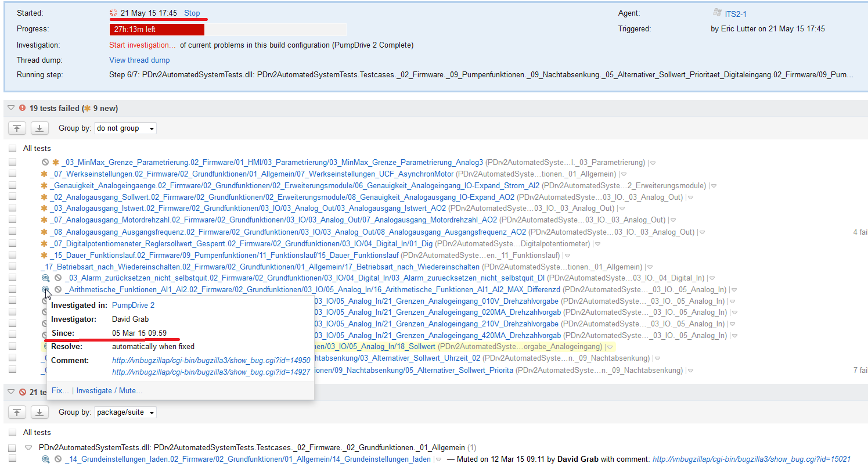The height and width of the screenshot is (467, 868).
Task: Click new-failure star on _07_Werkseinstellungen row
Action: (44, 174)
